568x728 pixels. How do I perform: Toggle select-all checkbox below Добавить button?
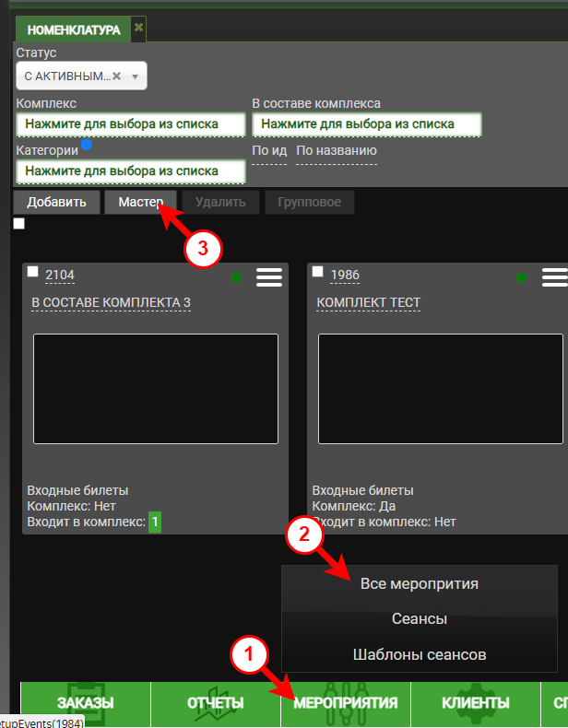pos(19,224)
